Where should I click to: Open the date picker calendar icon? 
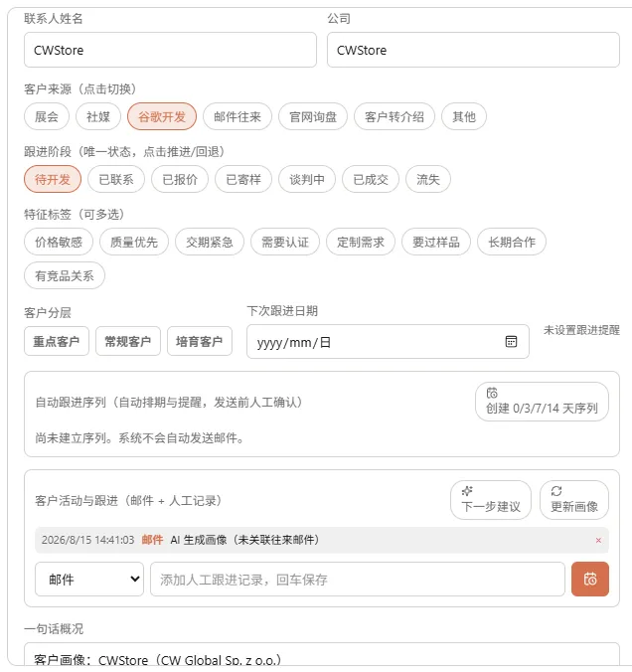(x=511, y=342)
